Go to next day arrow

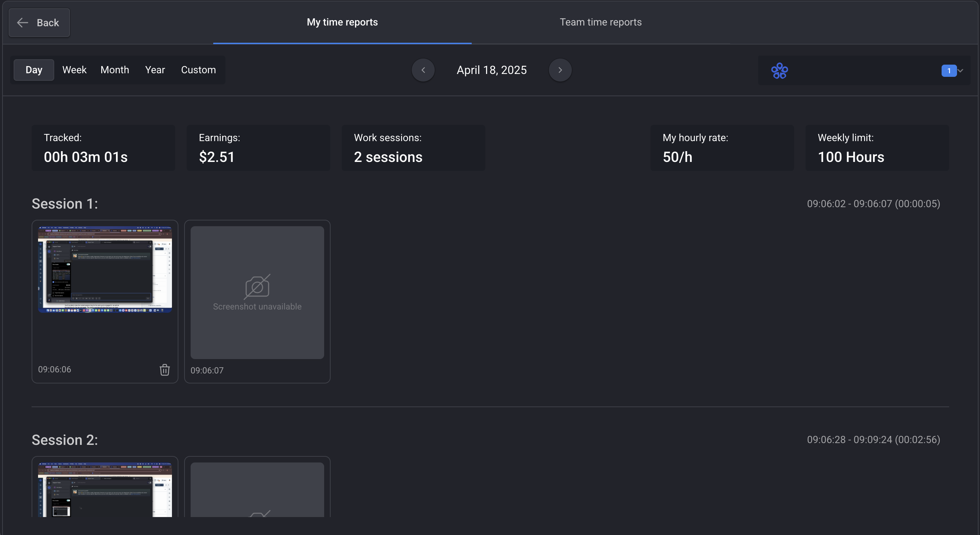[x=560, y=70]
